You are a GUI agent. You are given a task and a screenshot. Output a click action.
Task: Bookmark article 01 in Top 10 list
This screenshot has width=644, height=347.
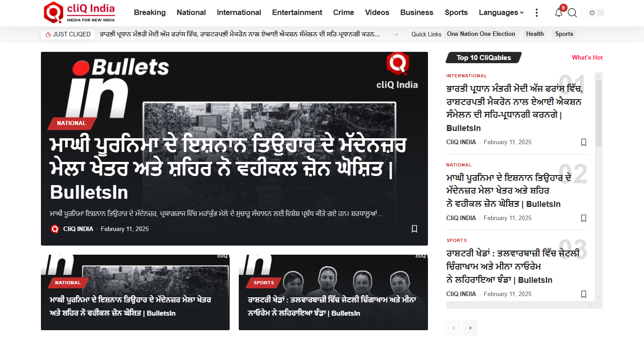[584, 142]
